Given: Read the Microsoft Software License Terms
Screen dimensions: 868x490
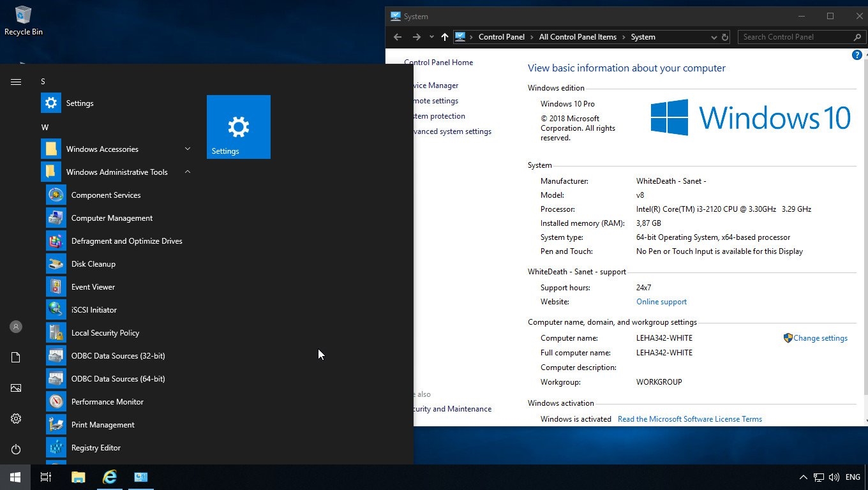Looking at the screenshot, I should tap(690, 419).
